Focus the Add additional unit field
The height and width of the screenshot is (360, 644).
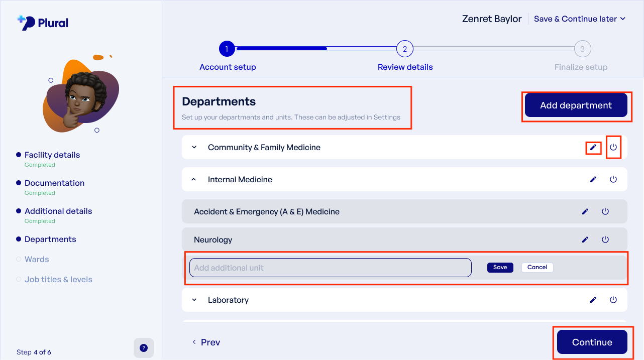pos(331,268)
